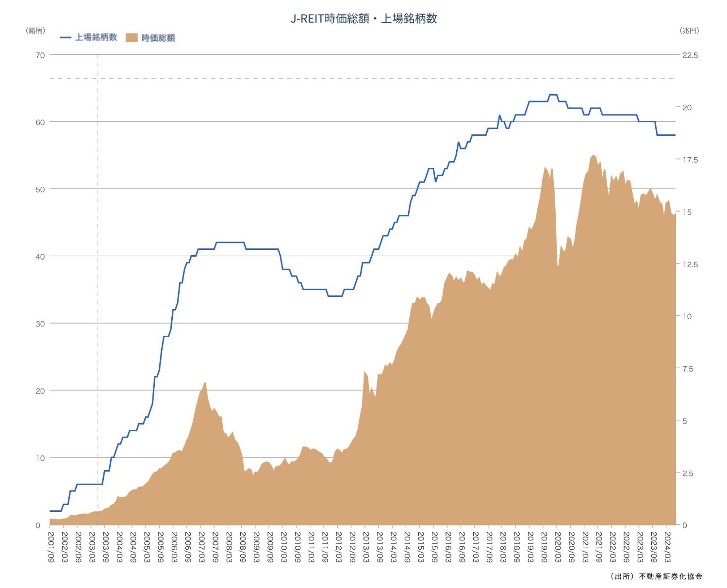Click the right axis value 12.5

(x=690, y=264)
